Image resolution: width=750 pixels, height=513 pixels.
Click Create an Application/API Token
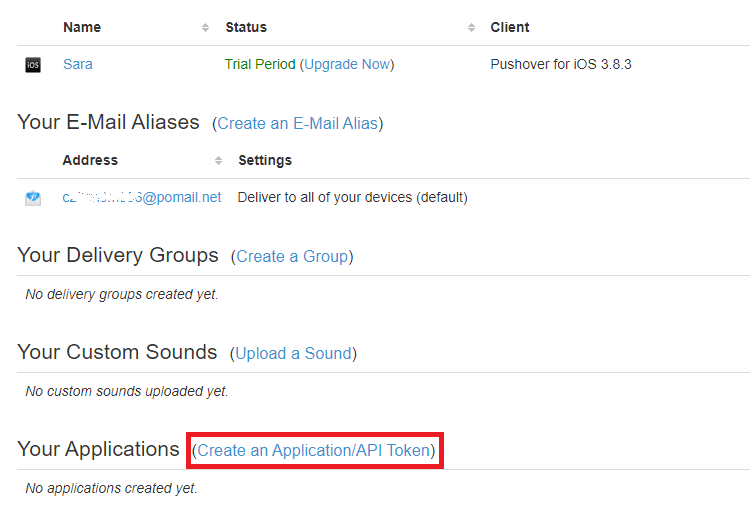pos(316,450)
